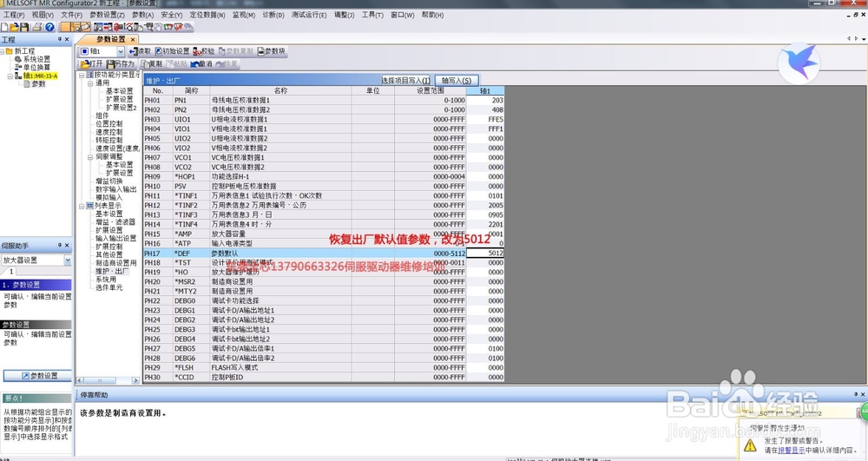The height and width of the screenshot is (461, 868).
Task: Open the 放大器设置 dropdown in assistant
Action: pos(68,260)
